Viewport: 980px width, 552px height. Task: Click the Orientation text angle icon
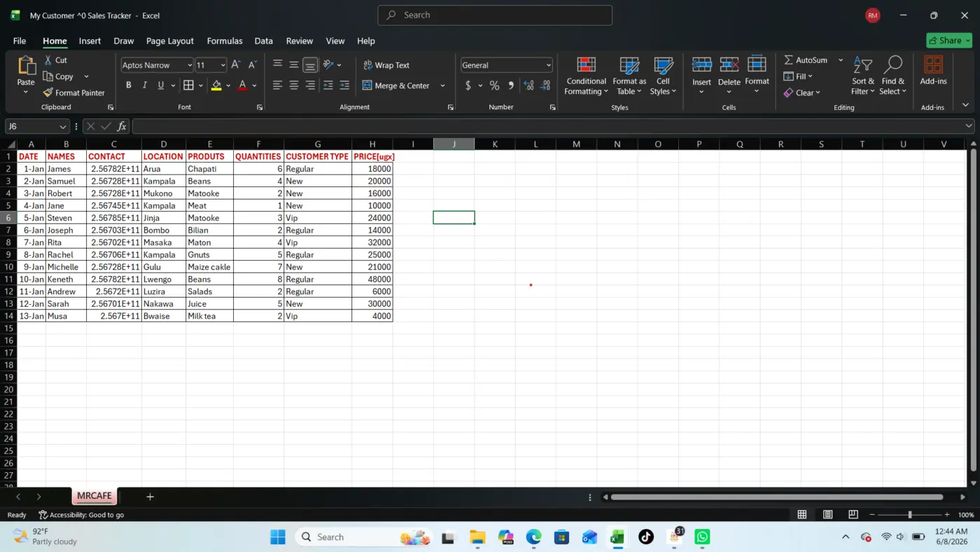click(x=328, y=64)
